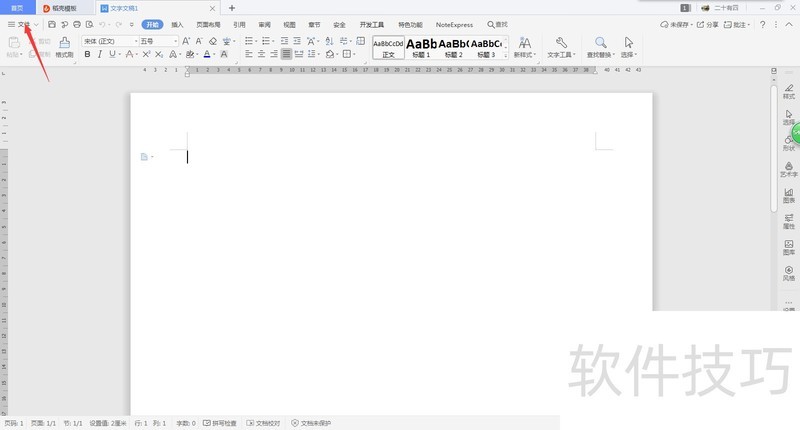The height and width of the screenshot is (430, 800).
Task: Select the 正文 style
Action: click(x=388, y=47)
